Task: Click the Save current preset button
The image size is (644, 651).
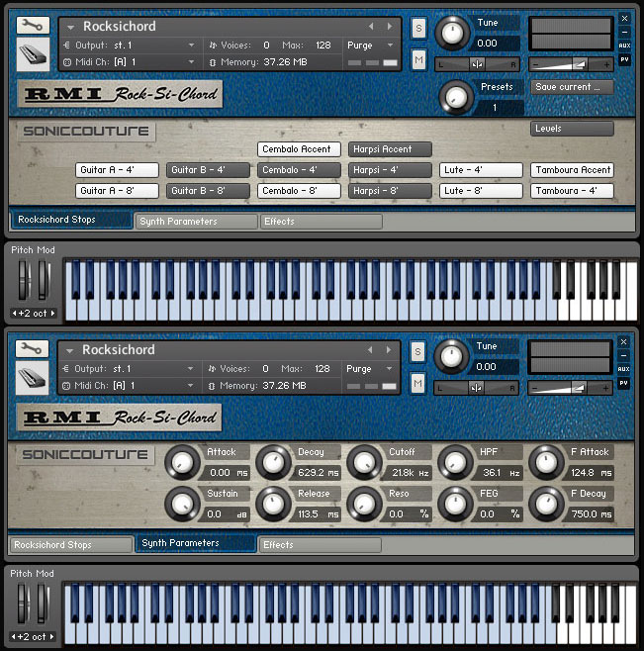Action: tap(571, 87)
